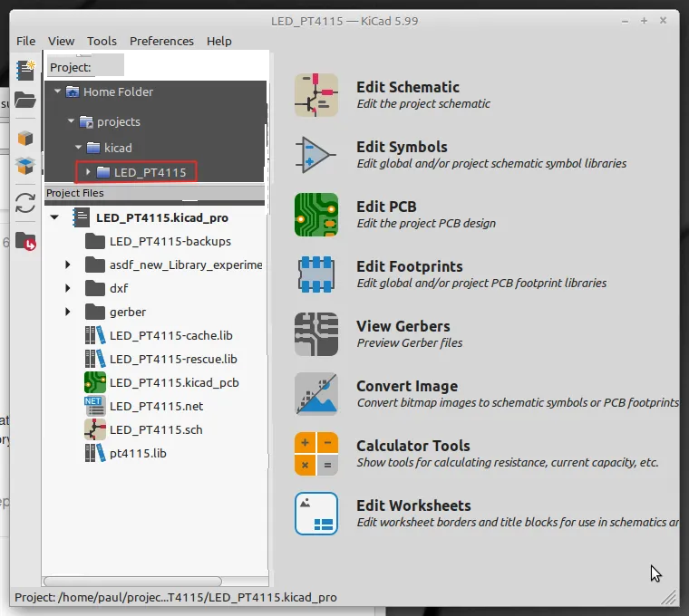
Task: Collapse the LED_PT4115.kicad_pro project tree
Action: [54, 217]
